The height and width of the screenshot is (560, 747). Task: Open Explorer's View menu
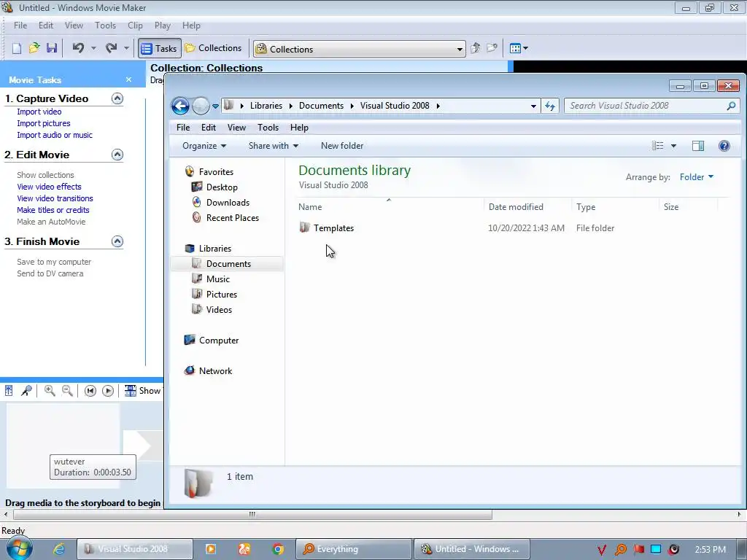(236, 128)
